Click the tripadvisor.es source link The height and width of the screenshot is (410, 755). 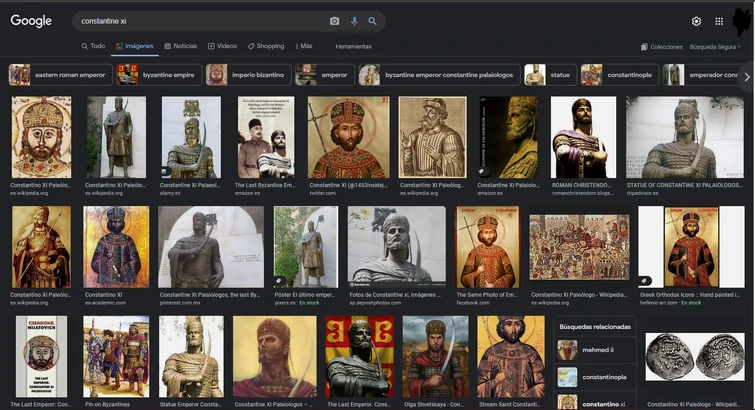coord(642,193)
